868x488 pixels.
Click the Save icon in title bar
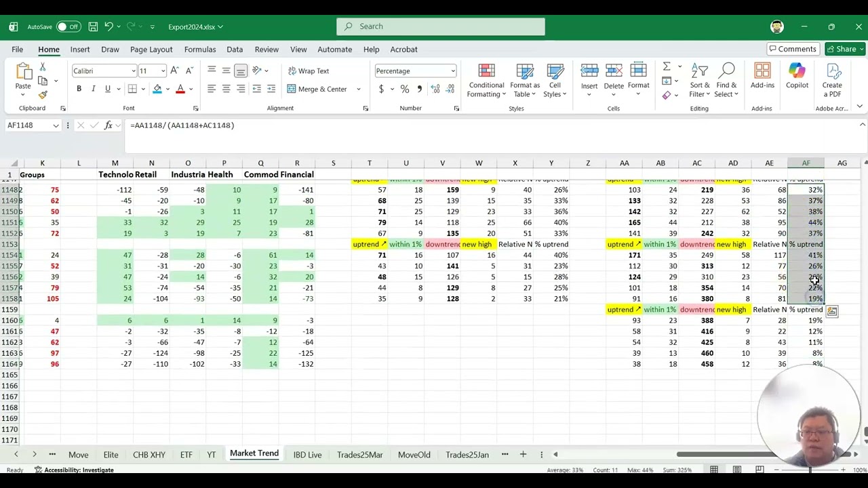[x=93, y=26]
